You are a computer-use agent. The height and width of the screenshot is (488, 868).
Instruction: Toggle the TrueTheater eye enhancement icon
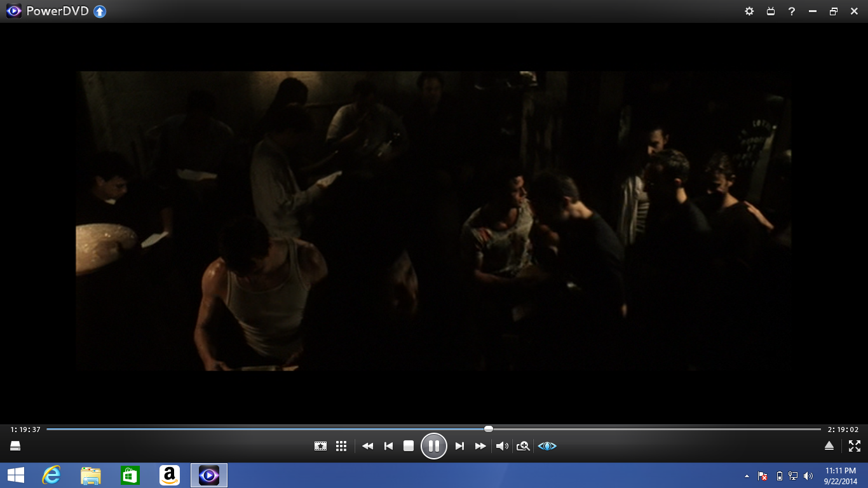pos(547,446)
